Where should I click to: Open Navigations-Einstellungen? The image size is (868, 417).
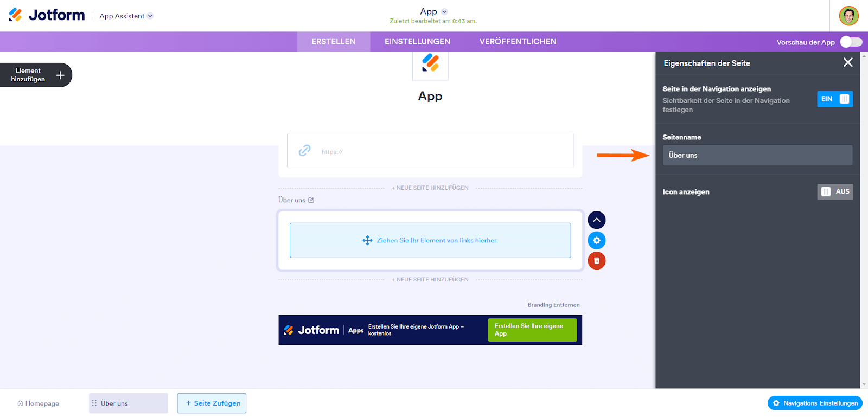[815, 403]
